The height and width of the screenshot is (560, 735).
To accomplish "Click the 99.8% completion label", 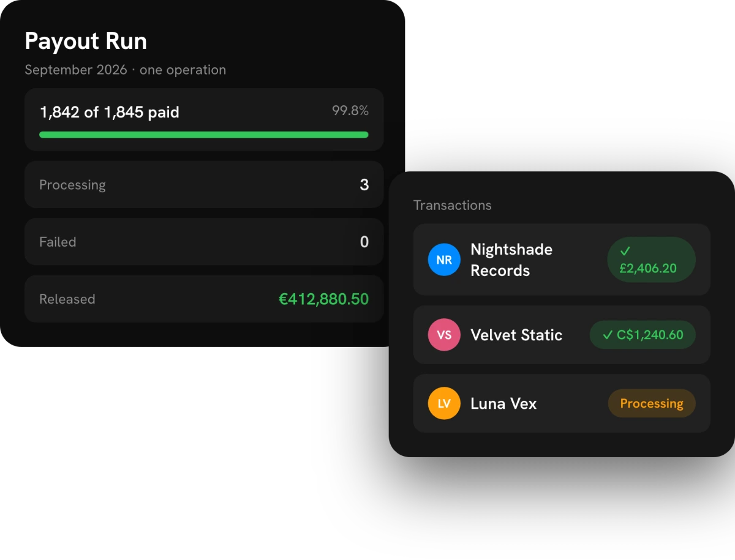I will pyautogui.click(x=350, y=111).
